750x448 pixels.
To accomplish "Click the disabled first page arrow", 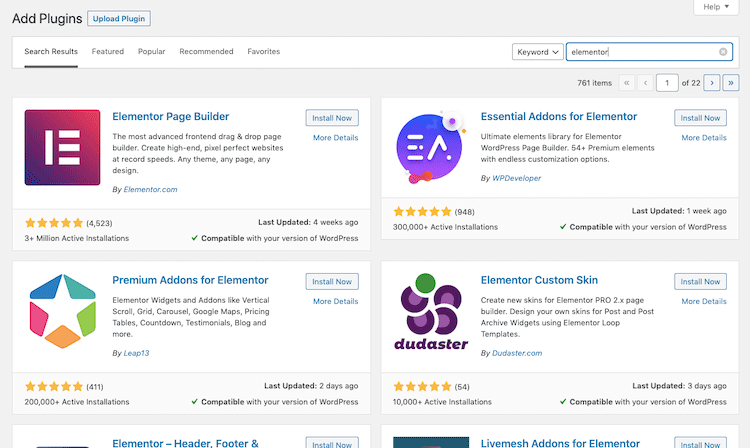I will tap(627, 83).
